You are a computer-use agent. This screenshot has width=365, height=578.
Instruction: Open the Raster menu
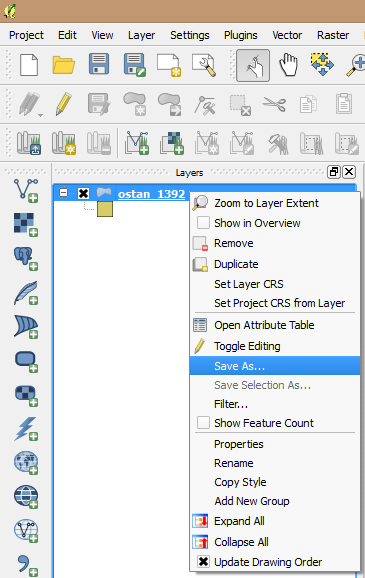(333, 35)
